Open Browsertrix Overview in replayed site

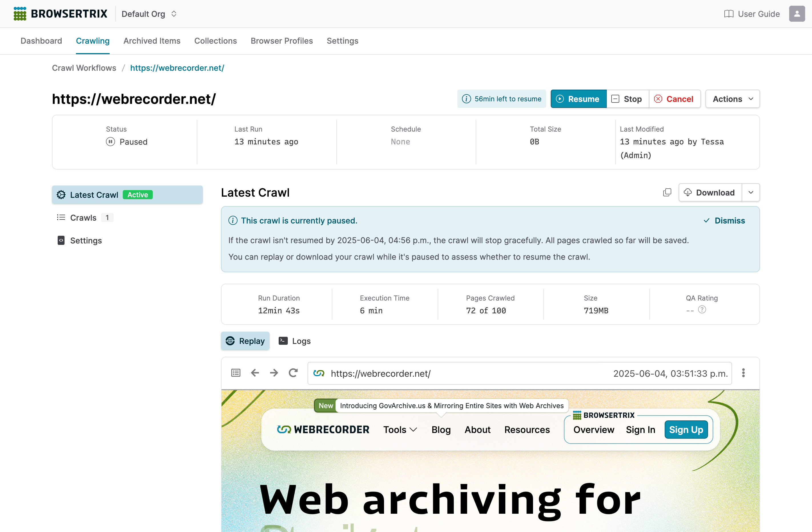pos(593,430)
